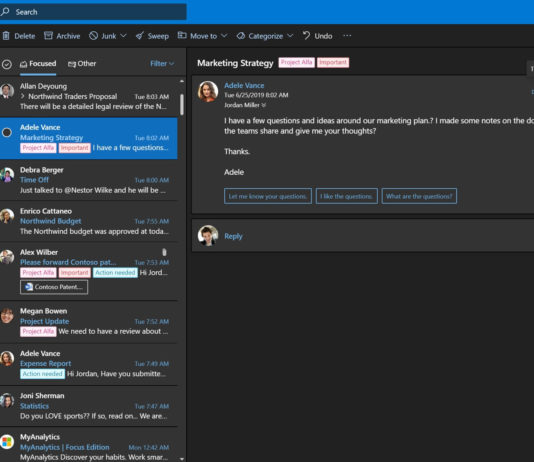Click Debra Berger's avatar in message list
534x462 pixels.
click(7, 175)
